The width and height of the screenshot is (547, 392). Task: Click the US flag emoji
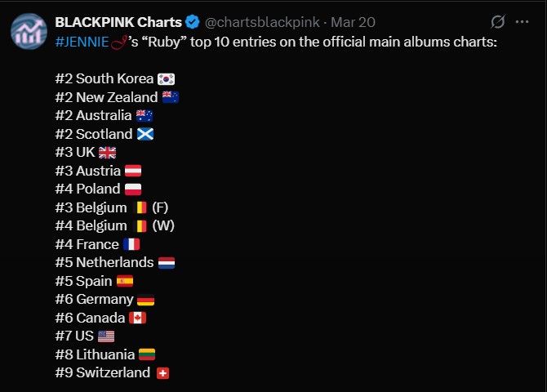(106, 336)
